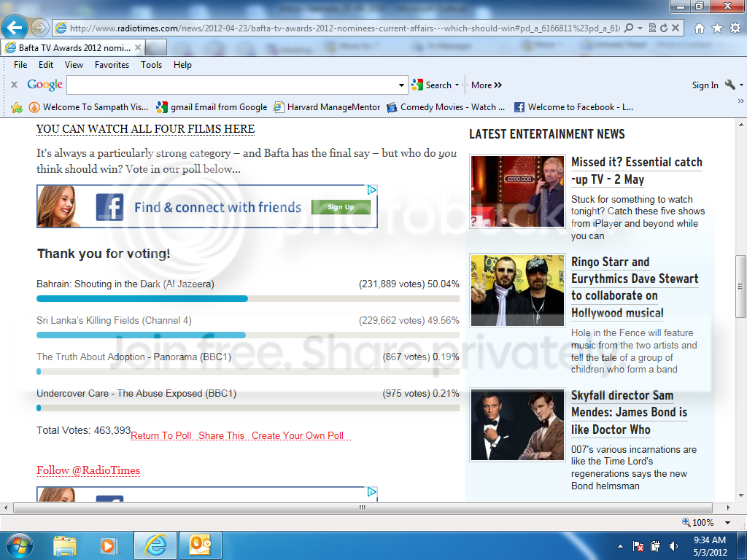
Task: Open Action Center flag icon in tray
Action: [x=638, y=546]
